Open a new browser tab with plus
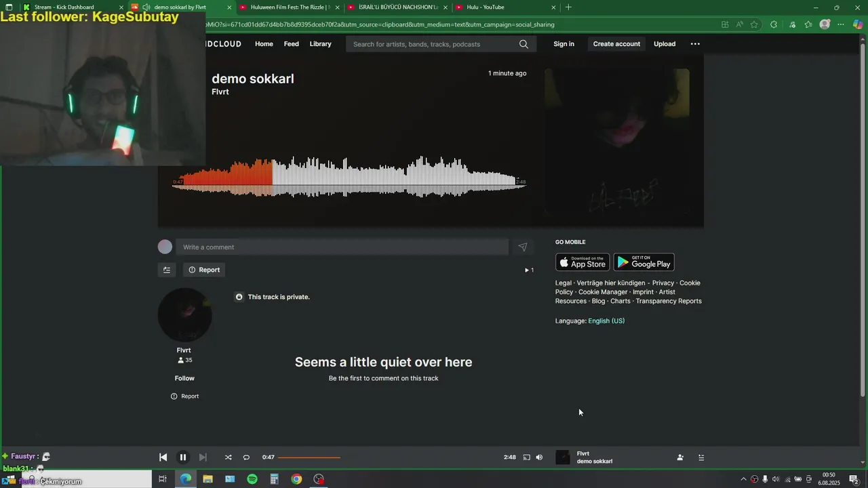The image size is (868, 488). click(568, 7)
